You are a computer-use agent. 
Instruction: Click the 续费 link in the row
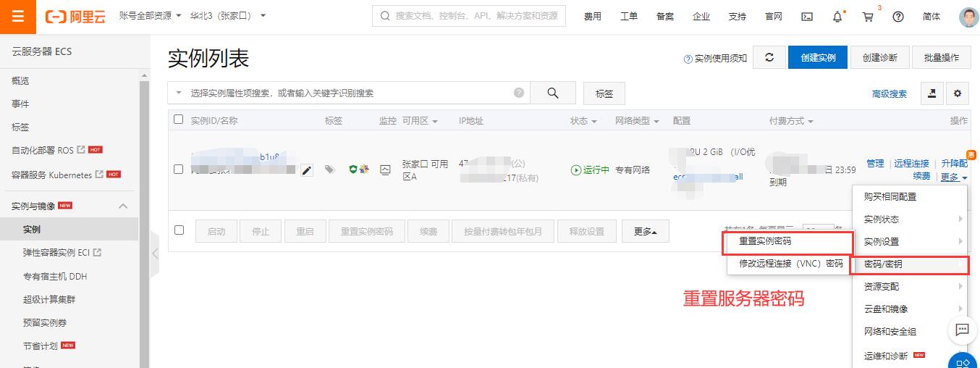tap(921, 177)
